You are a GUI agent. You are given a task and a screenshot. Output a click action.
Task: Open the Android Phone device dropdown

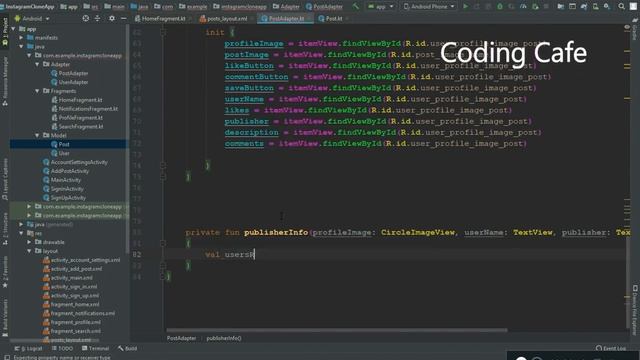point(429,6)
